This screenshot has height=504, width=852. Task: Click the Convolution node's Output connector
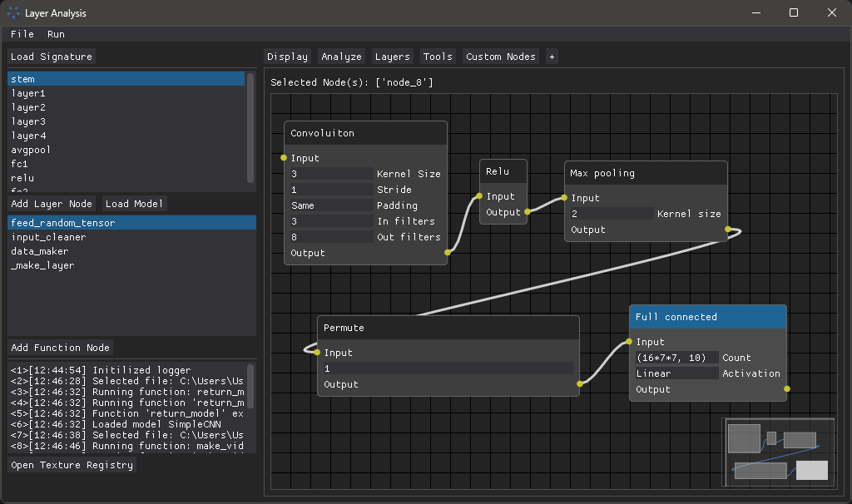pyautogui.click(x=448, y=253)
